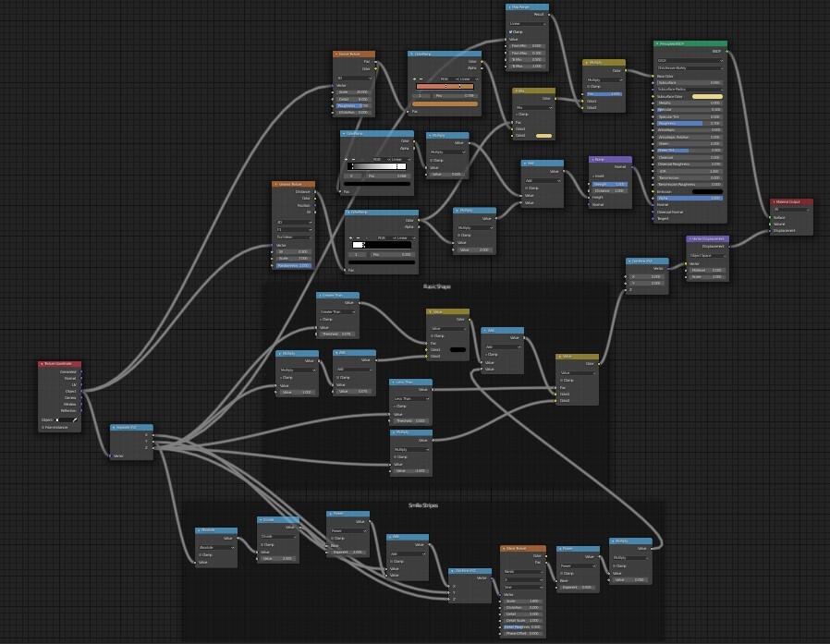Screen dimensions: 830x644
Task: Collapse the Separate XYZ node
Action: point(114,427)
